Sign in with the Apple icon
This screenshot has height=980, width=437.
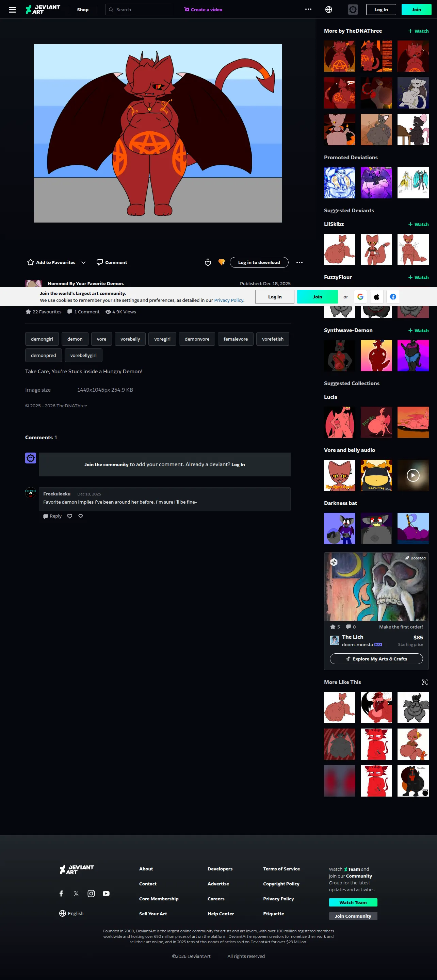point(376,297)
